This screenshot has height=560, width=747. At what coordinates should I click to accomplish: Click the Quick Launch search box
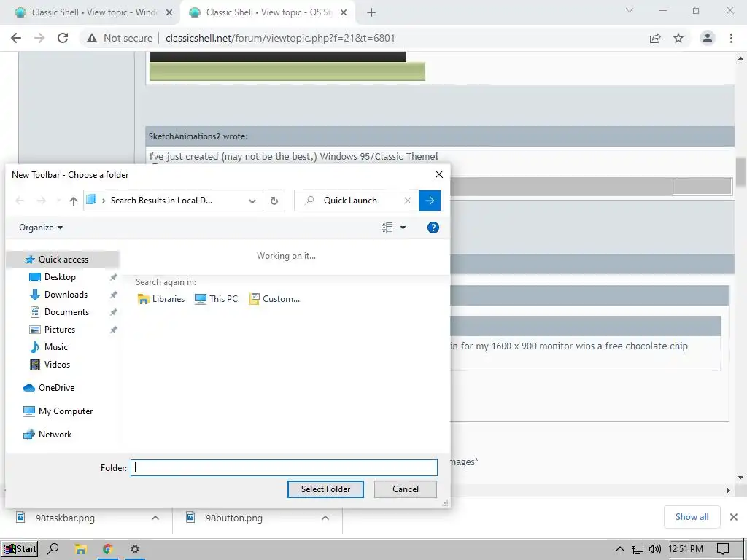point(357,201)
